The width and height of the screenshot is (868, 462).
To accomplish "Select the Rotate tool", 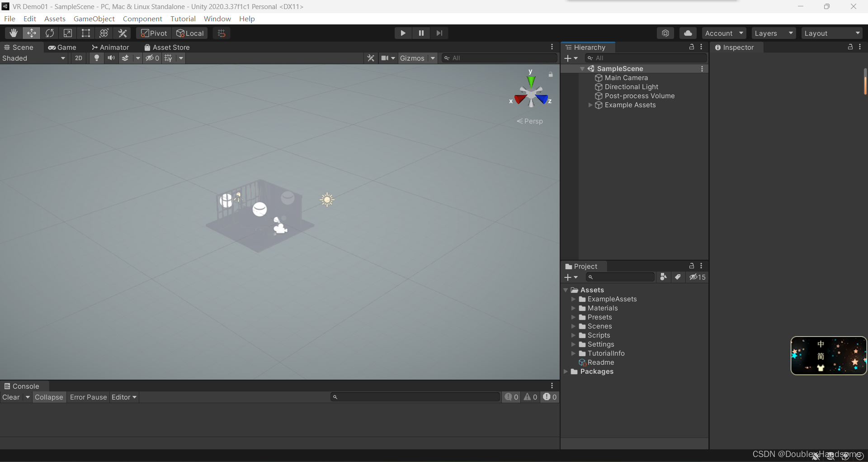I will [x=50, y=33].
